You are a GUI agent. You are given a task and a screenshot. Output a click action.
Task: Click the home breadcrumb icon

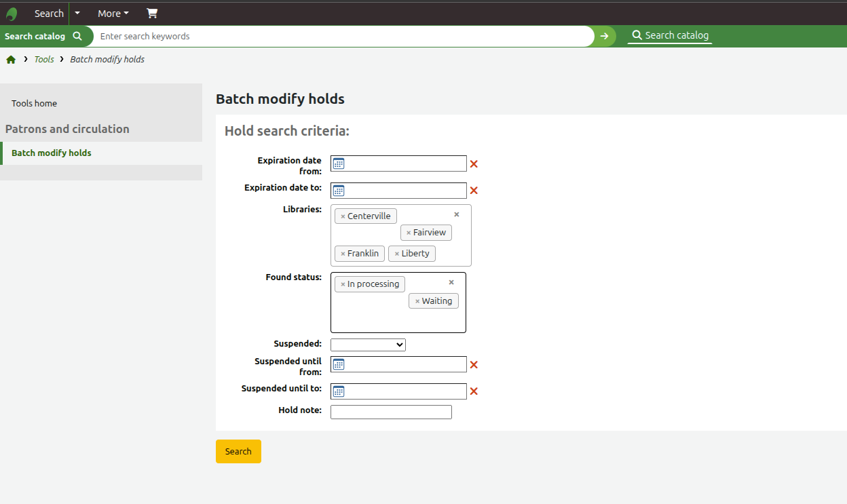click(11, 60)
